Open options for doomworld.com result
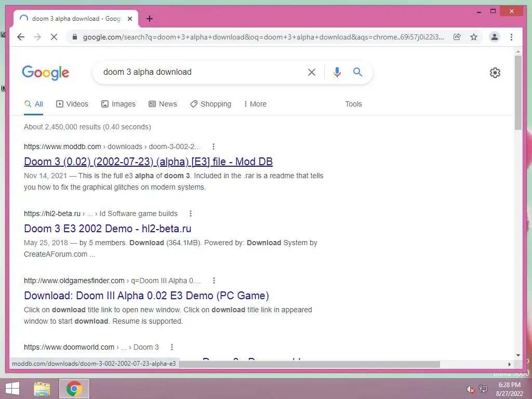The width and height of the screenshot is (532, 399). pyautogui.click(x=171, y=347)
